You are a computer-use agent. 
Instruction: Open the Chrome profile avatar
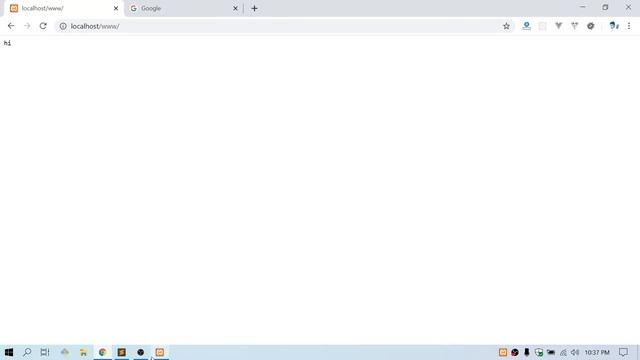click(x=613, y=26)
